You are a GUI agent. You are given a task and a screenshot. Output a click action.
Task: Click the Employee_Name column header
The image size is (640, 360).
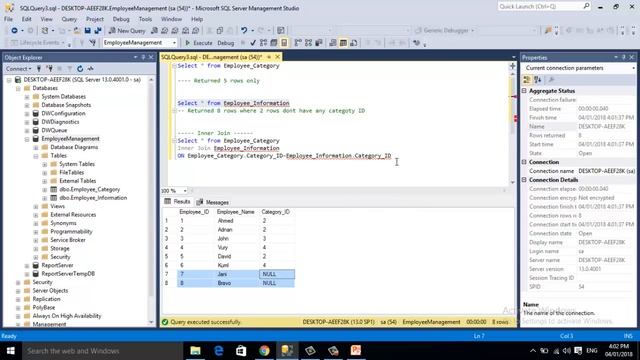point(236,212)
